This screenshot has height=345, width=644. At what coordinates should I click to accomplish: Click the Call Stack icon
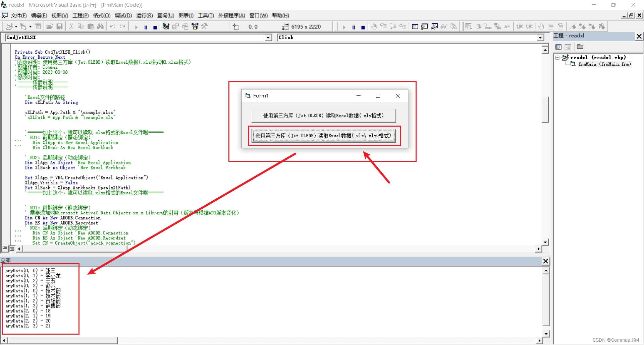click(454, 26)
